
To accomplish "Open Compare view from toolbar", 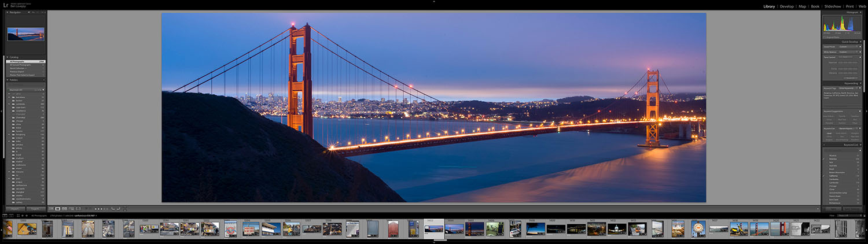I will 64,209.
